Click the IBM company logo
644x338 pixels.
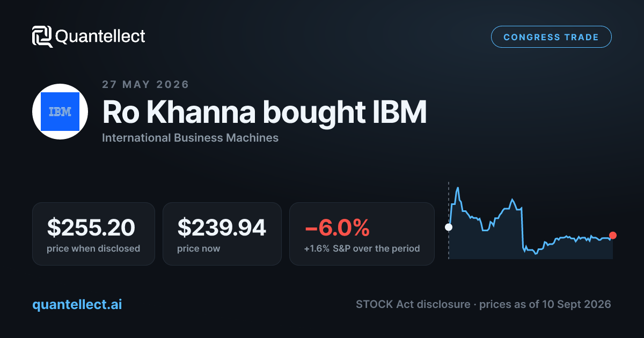pos(60,112)
